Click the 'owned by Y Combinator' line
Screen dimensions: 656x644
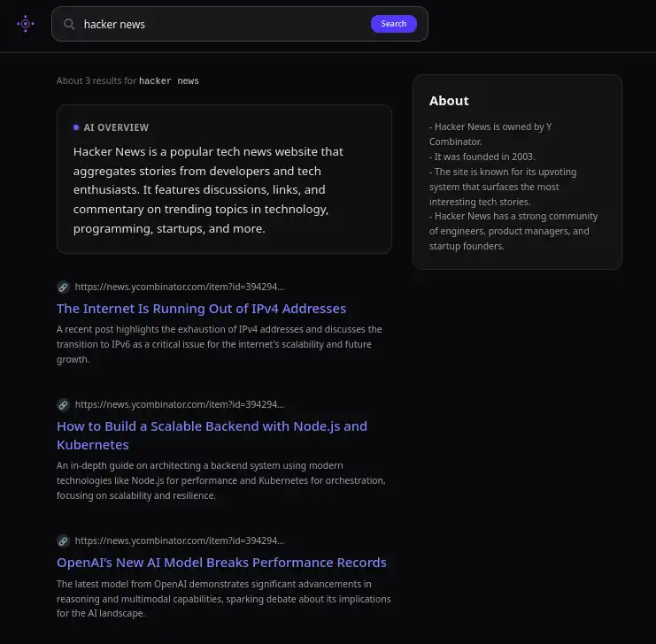click(490, 134)
